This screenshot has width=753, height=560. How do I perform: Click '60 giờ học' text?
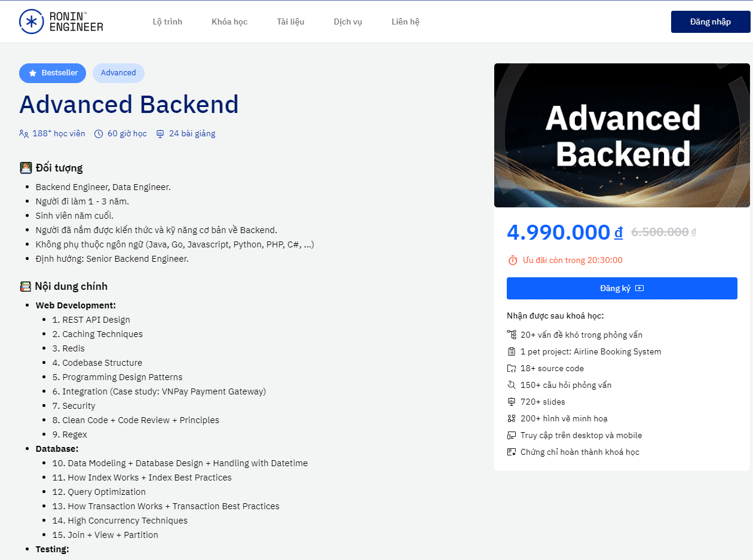[x=127, y=134]
